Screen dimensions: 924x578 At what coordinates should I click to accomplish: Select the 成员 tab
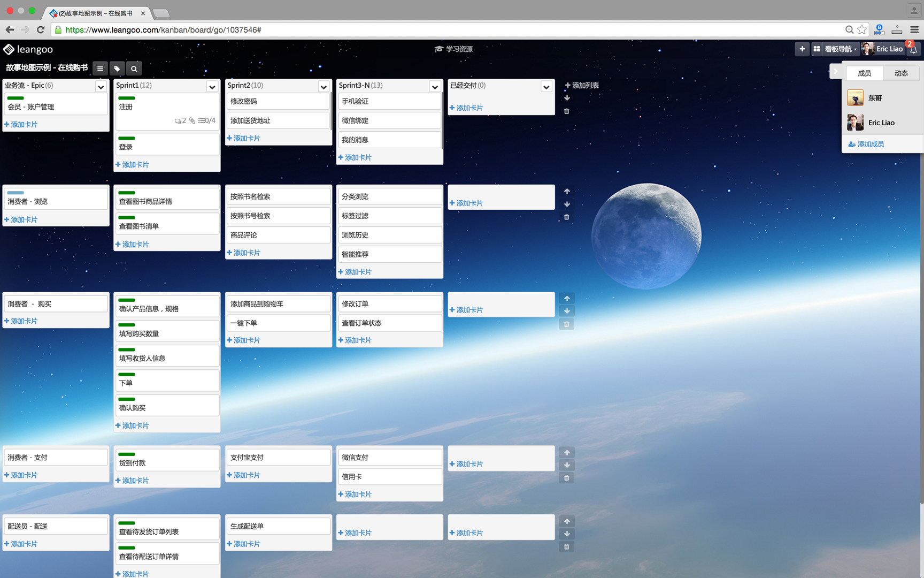click(x=864, y=73)
